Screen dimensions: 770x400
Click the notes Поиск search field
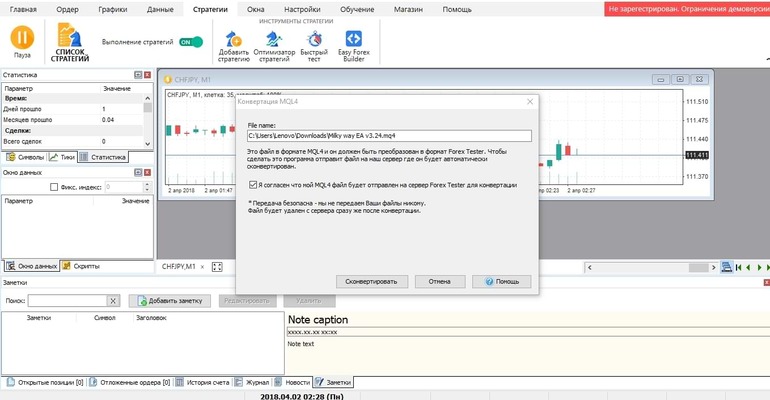point(67,301)
